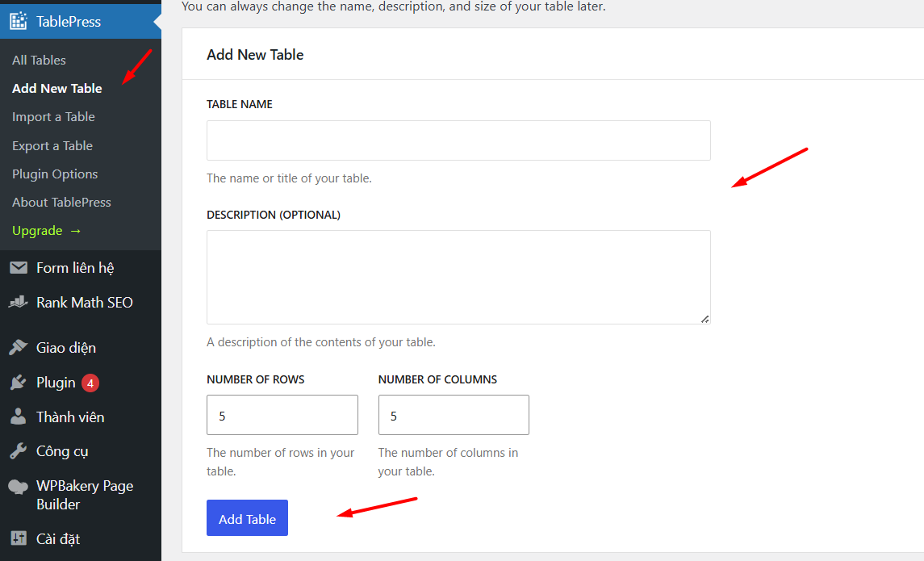Click the Number of Rows field
Image resolution: width=924 pixels, height=561 pixels.
point(282,416)
